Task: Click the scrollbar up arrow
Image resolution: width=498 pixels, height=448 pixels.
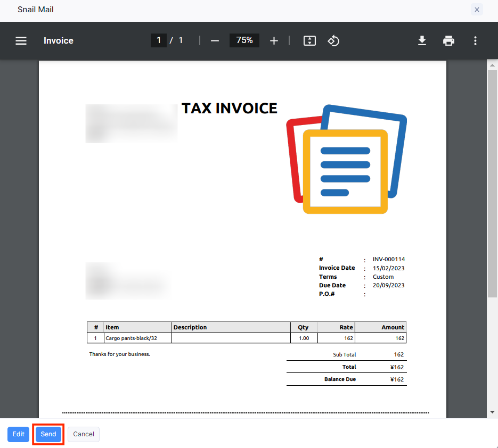Action: 492,65
